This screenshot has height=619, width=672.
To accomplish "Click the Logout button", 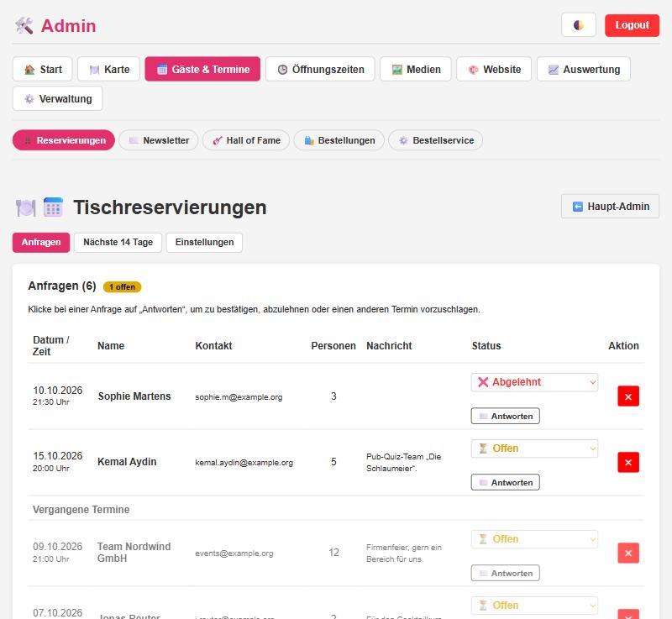I will coord(632,25).
